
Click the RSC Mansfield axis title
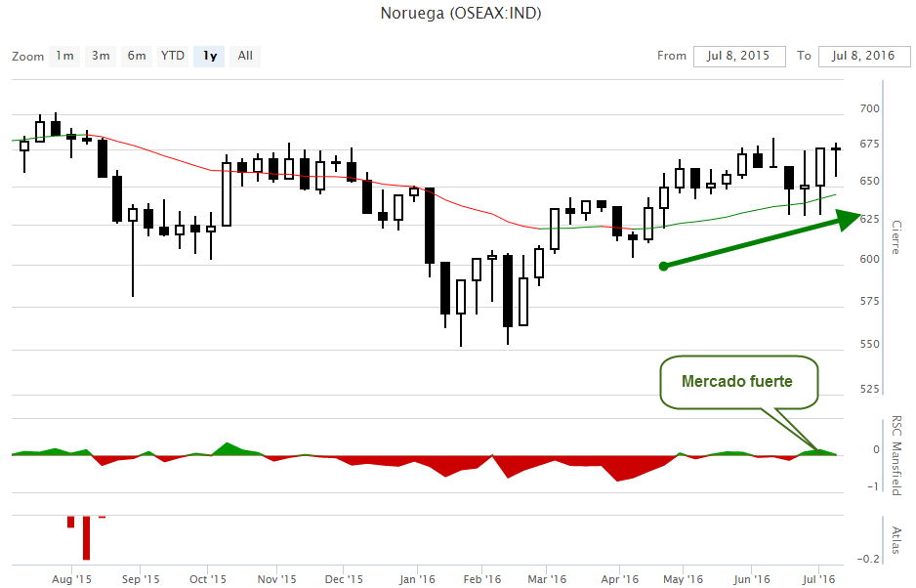896,455
